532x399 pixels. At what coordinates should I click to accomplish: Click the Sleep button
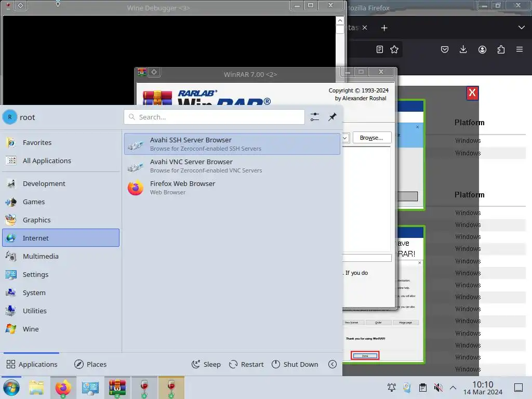[206, 364]
